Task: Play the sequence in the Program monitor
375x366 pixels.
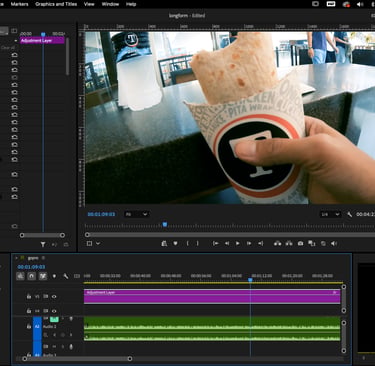Action: pos(238,244)
